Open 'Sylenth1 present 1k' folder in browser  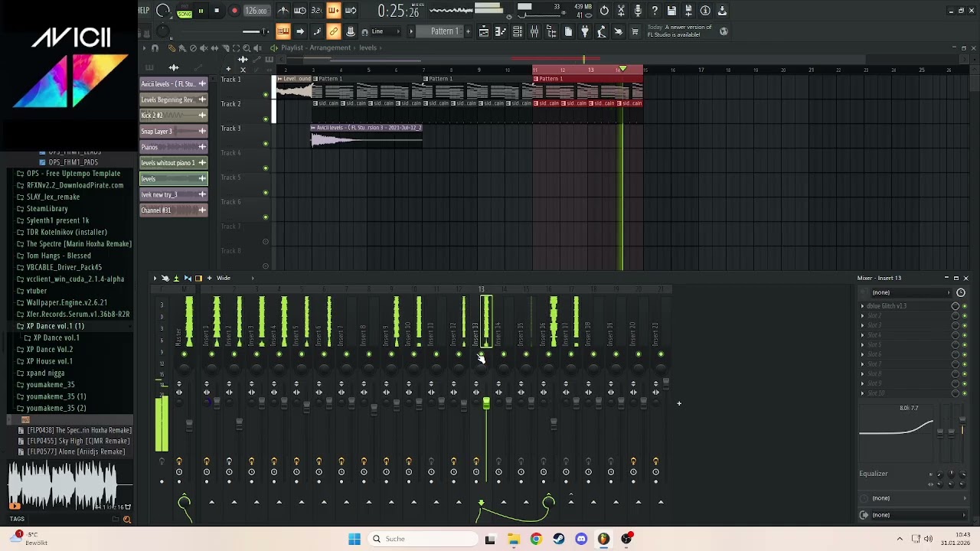pyautogui.click(x=57, y=220)
